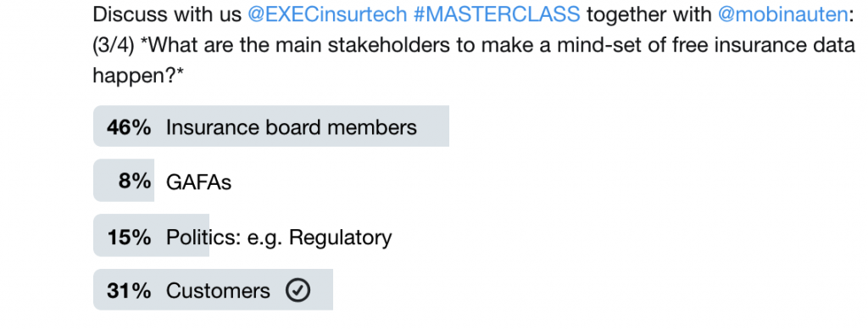The height and width of the screenshot is (330, 868).
Task: Choose the "Politics: e.g. Regulatory" option text
Action: [x=279, y=238]
